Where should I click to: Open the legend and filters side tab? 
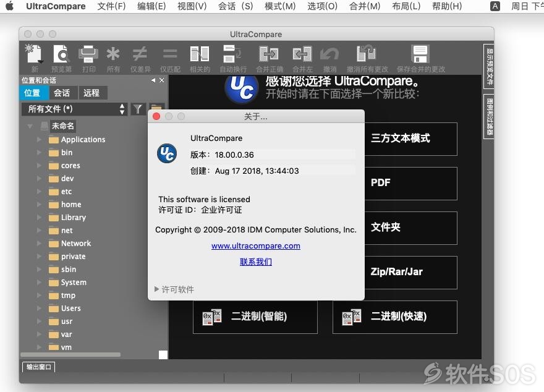point(488,117)
